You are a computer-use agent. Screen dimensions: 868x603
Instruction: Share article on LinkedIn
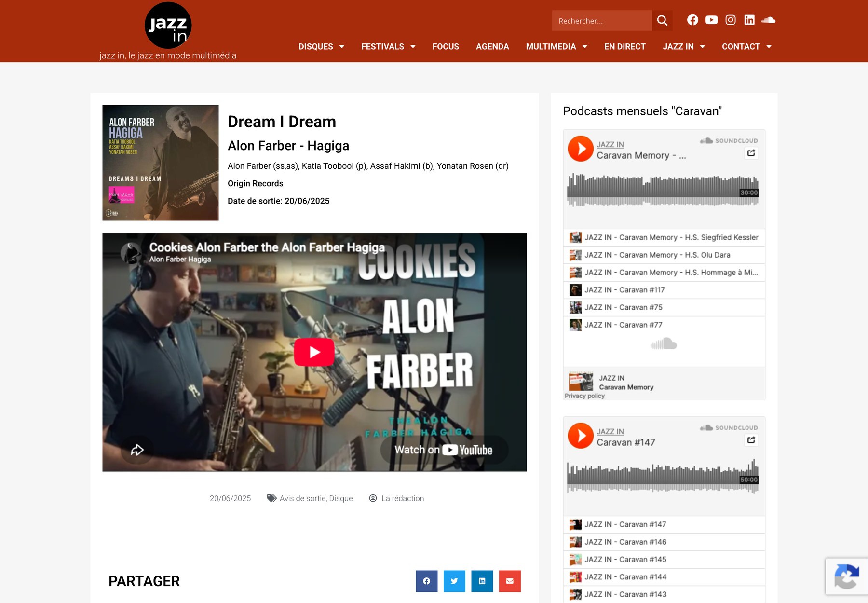[482, 581]
